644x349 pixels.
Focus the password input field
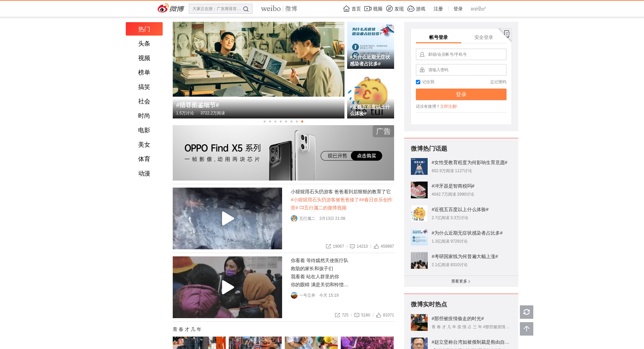point(461,70)
